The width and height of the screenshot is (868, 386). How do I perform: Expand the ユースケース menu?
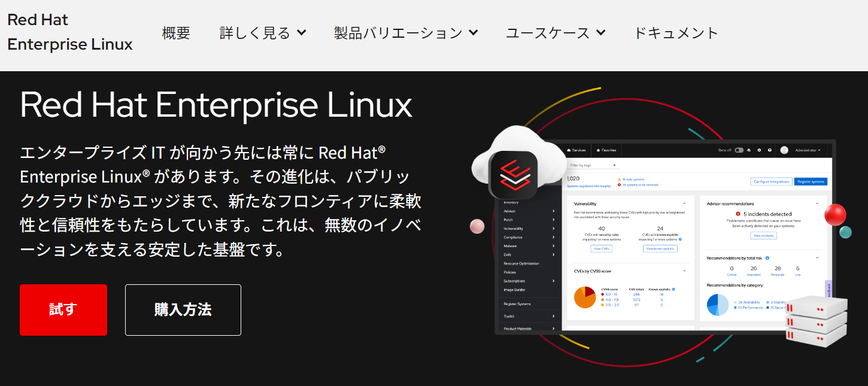556,33
